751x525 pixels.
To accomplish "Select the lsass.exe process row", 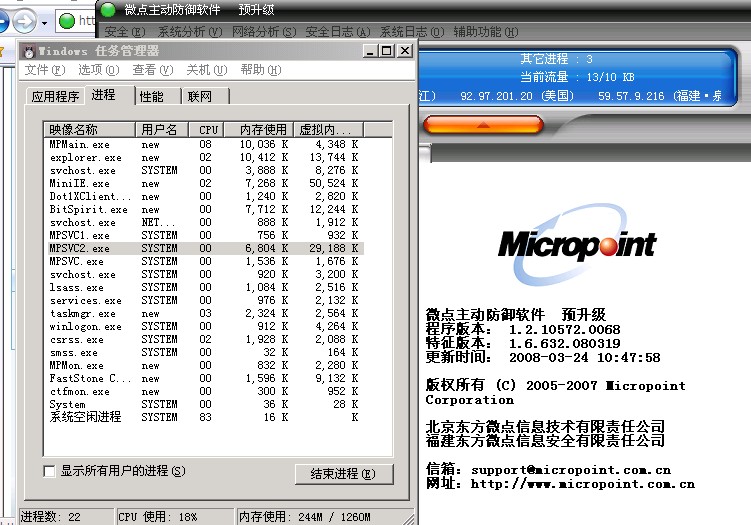I will pos(205,287).
